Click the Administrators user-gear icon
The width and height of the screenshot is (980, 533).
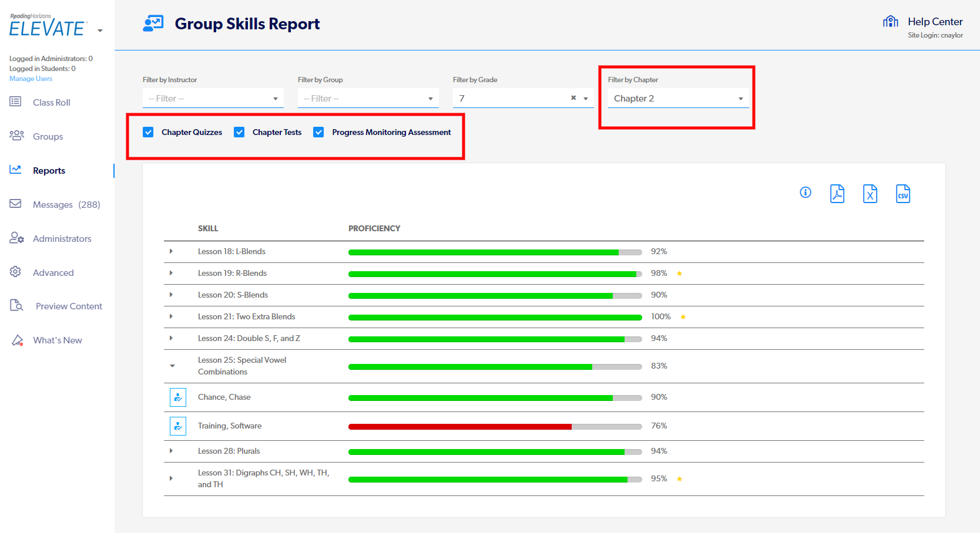(16, 238)
